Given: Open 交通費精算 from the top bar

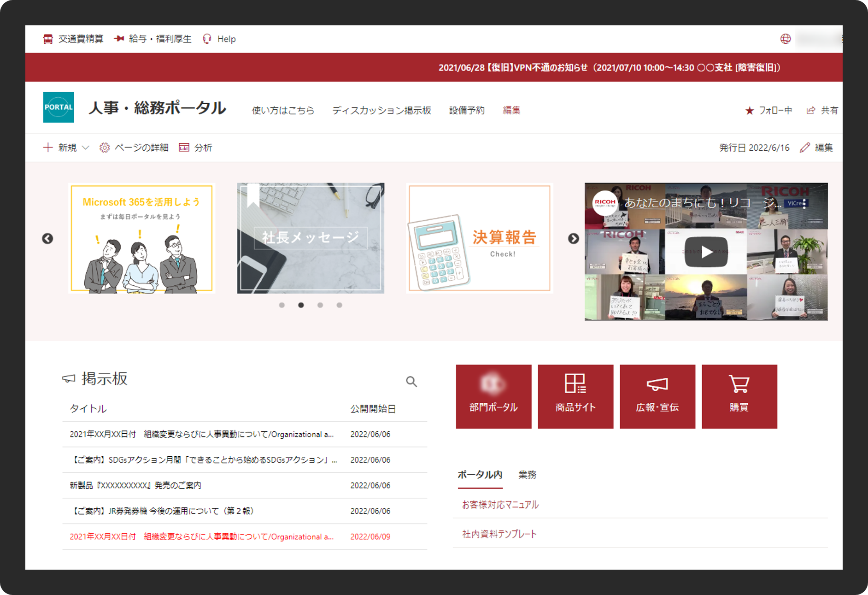Looking at the screenshot, I should tap(74, 39).
